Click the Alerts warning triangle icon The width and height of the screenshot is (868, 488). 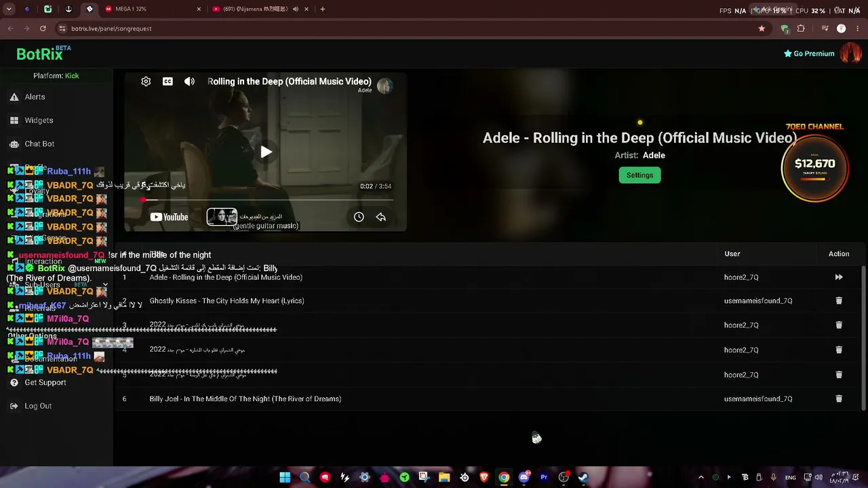coord(14,97)
